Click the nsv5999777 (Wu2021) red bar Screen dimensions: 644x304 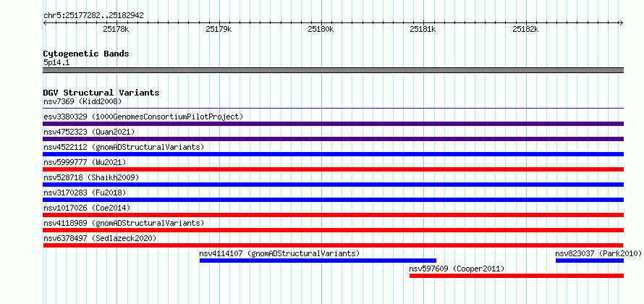click(x=334, y=169)
